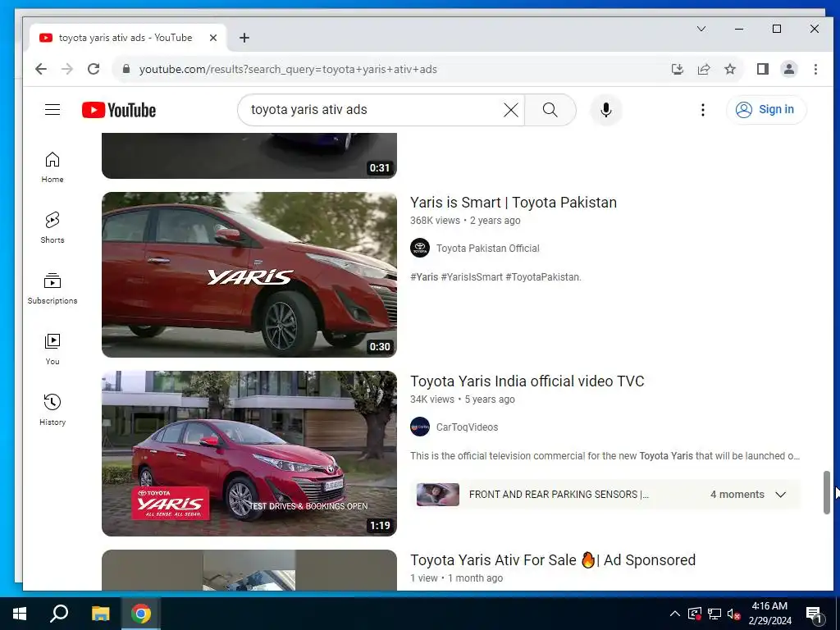Open Chrome's three-dot menu

point(815,69)
